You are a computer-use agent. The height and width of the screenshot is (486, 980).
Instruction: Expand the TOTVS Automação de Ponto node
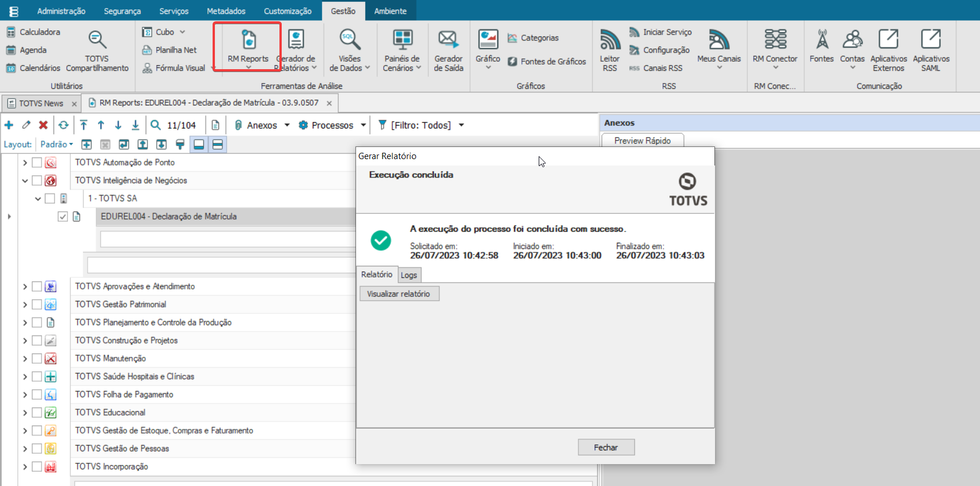point(25,163)
